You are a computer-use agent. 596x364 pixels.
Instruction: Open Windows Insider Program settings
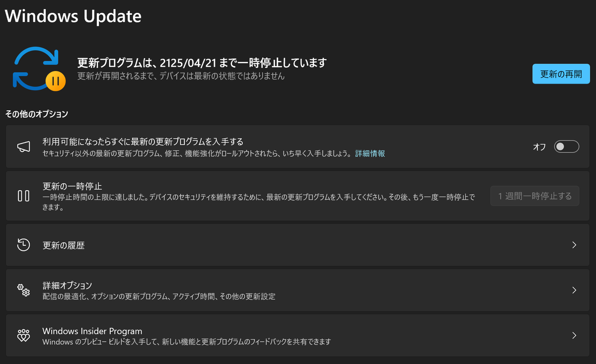click(298, 336)
